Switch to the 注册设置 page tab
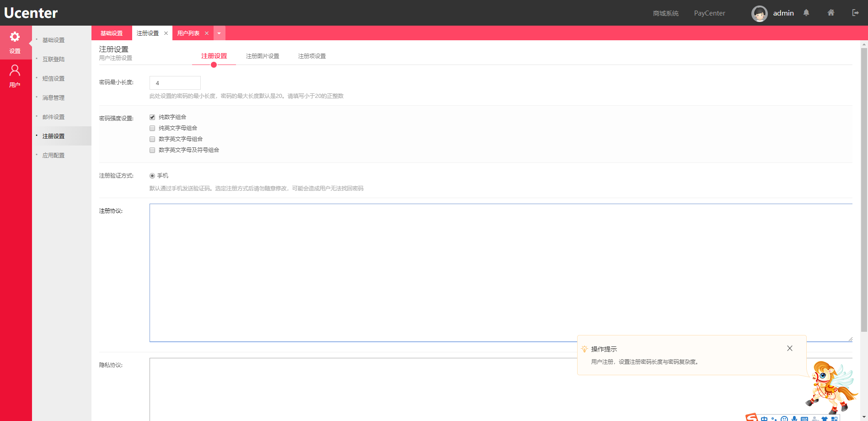This screenshot has height=421, width=868. point(148,33)
